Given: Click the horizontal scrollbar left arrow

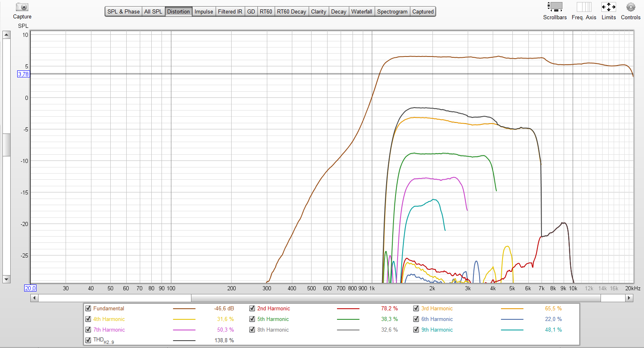Looking at the screenshot, I should (34, 298).
